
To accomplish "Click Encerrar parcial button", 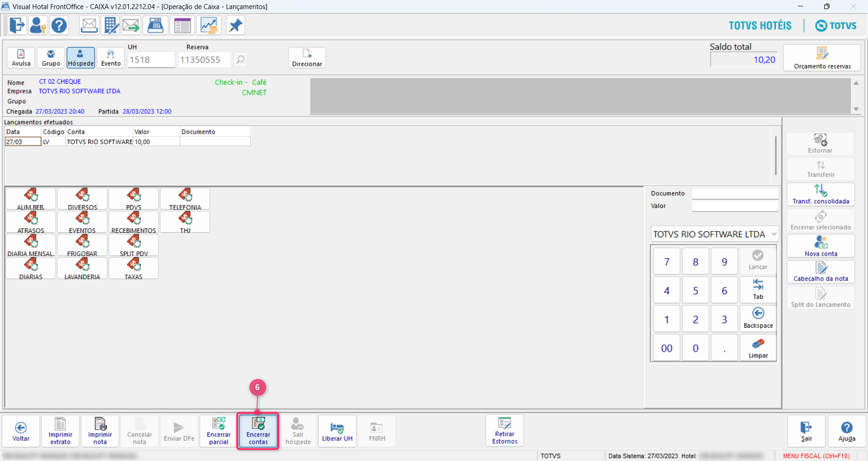I will point(219,431).
